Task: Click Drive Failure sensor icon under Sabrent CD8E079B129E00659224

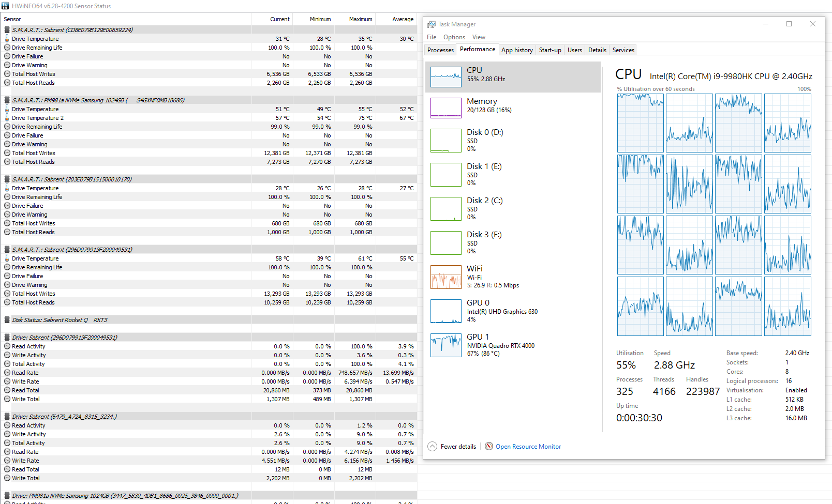Action: click(7, 56)
